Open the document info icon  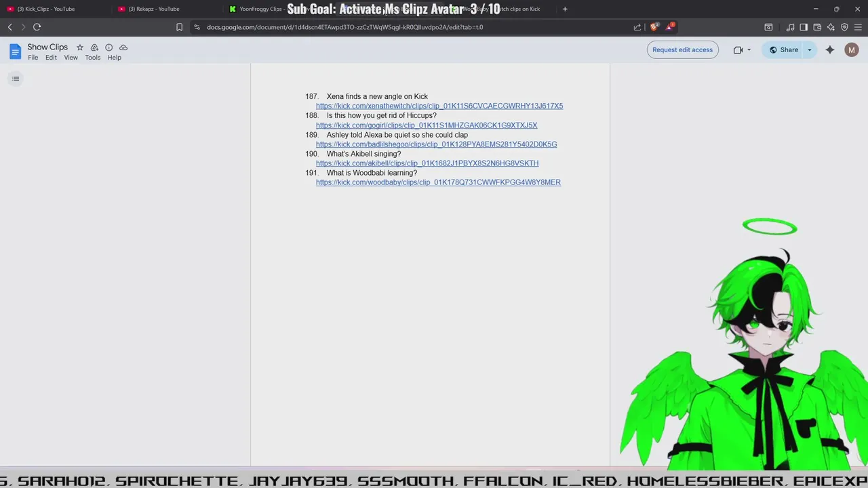pos(108,47)
